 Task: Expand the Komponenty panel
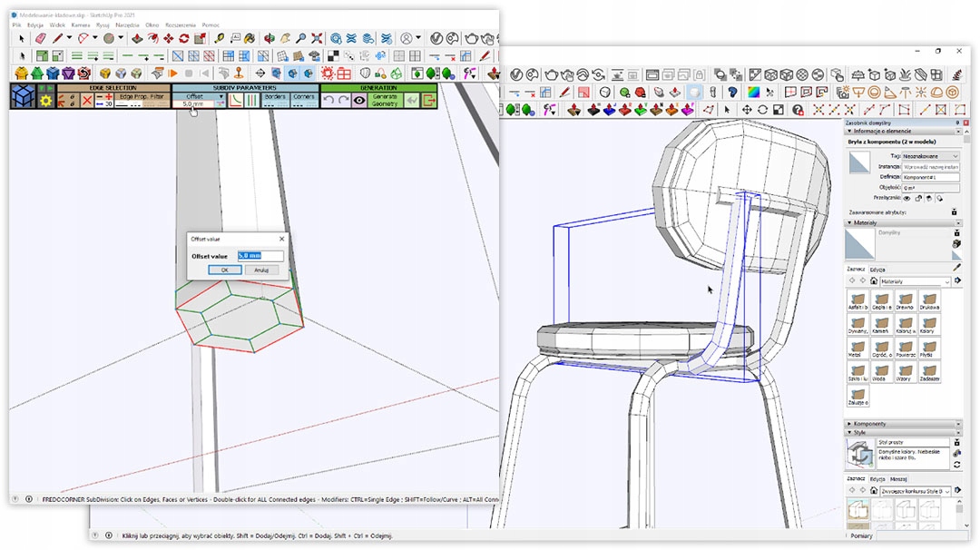(x=868, y=424)
